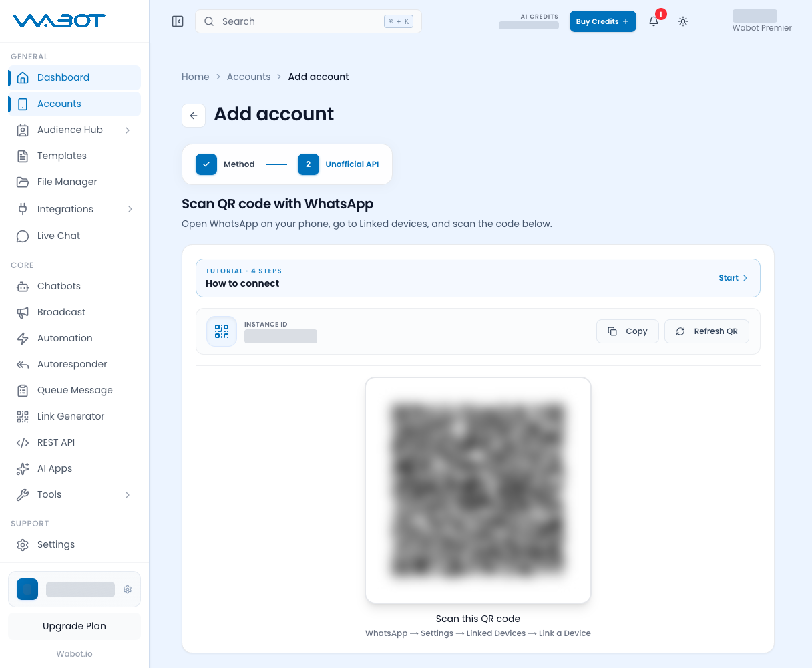Click the AI Apps sparkle icon
812x668 pixels.
click(23, 468)
